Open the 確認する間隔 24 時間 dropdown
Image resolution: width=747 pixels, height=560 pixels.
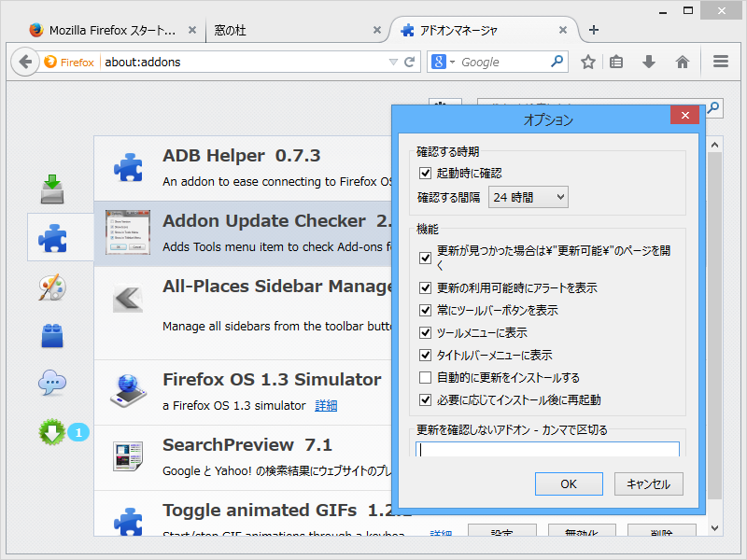(x=528, y=197)
